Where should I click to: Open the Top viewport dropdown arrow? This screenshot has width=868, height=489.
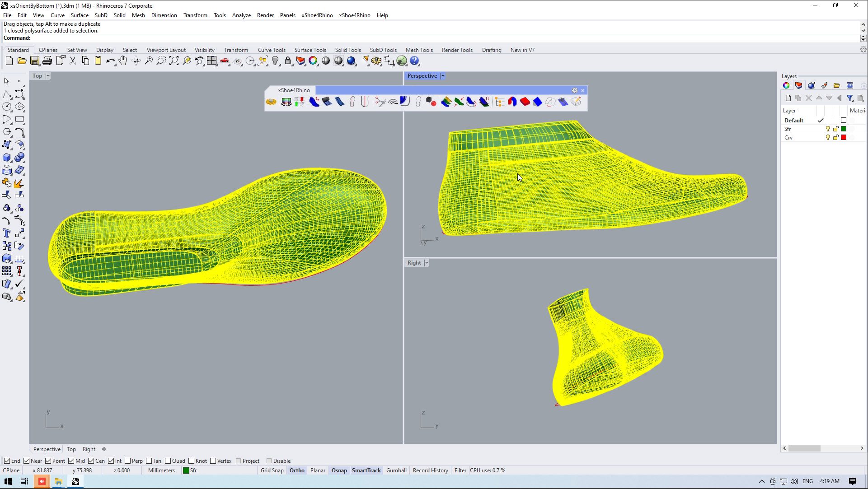tap(48, 76)
